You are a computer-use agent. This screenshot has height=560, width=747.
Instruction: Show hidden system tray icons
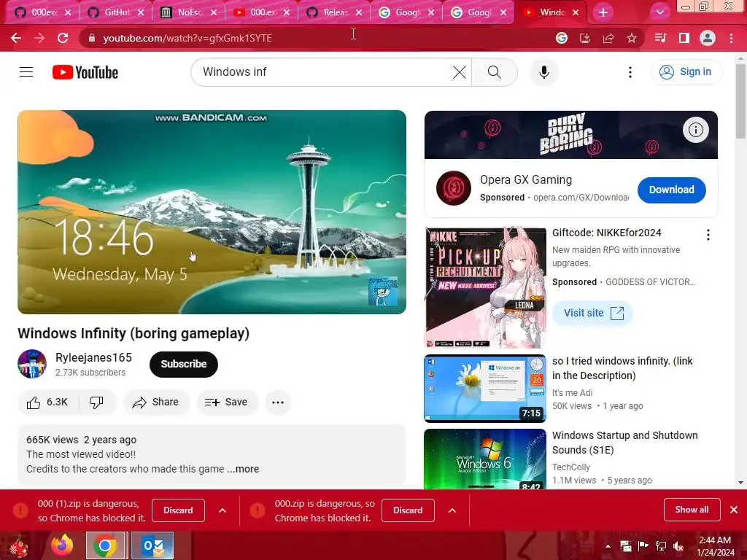(608, 546)
